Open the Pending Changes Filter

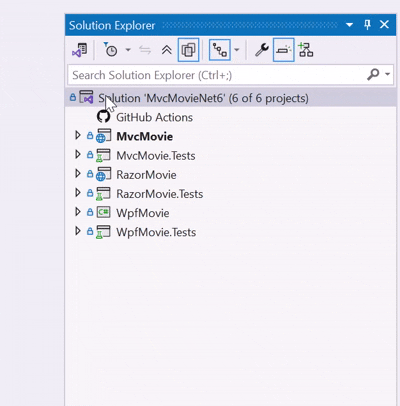point(110,50)
